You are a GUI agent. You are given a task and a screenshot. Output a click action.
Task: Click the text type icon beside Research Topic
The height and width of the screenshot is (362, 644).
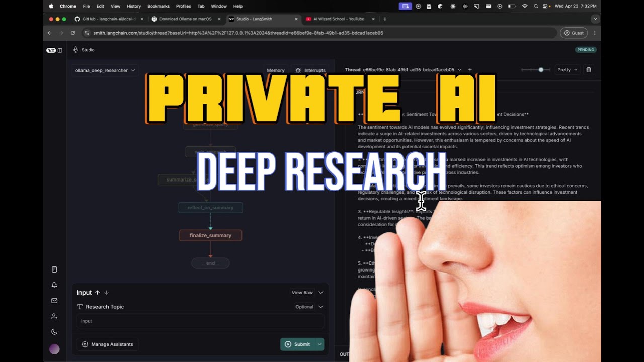[80, 307]
